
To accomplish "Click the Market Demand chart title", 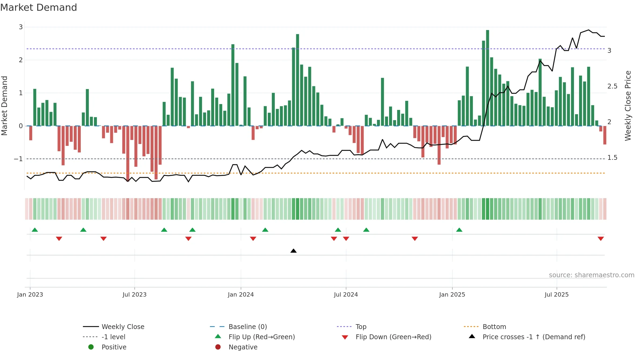I will point(39,8).
